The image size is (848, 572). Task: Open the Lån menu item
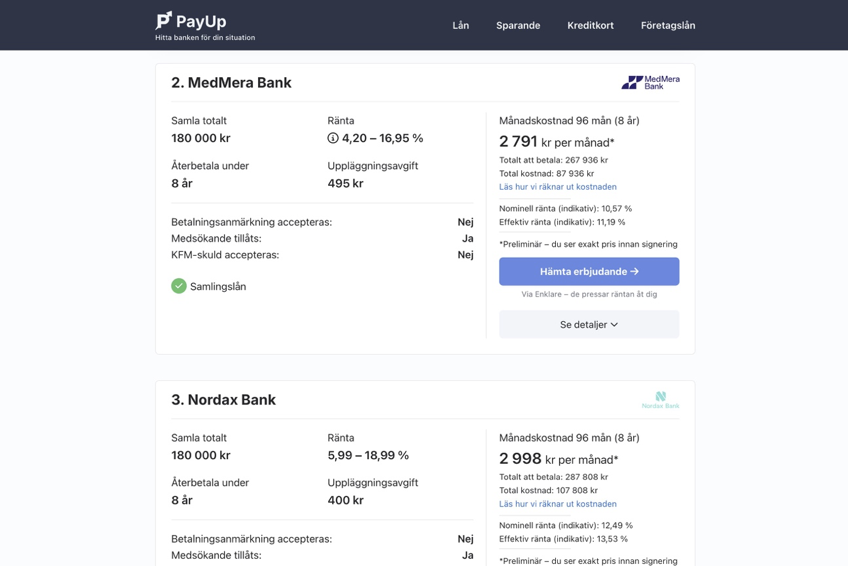point(460,25)
